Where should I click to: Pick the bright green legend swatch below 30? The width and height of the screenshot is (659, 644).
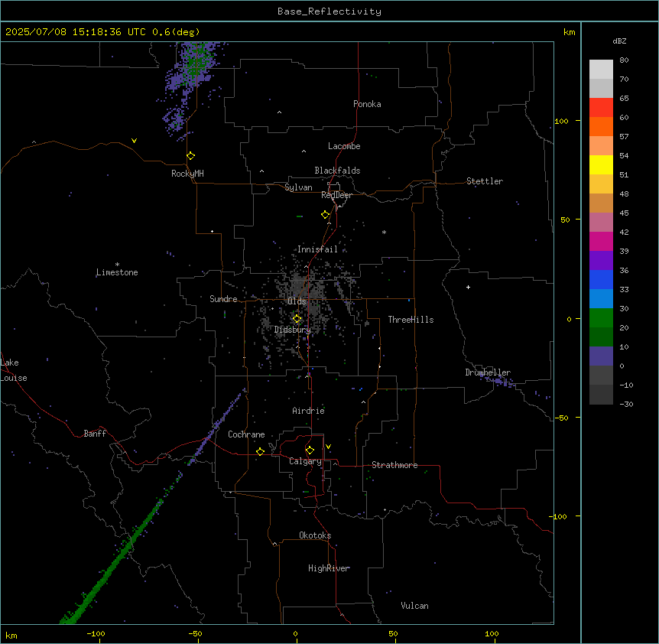coord(601,318)
